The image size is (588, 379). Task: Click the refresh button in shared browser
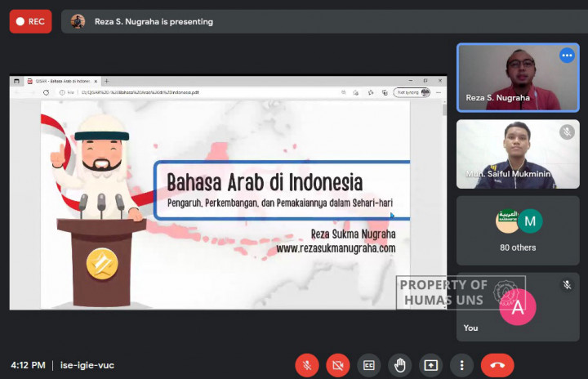point(46,92)
